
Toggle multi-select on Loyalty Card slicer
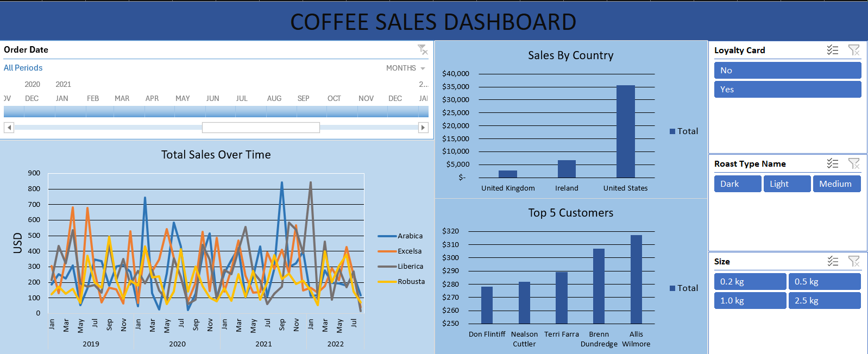(x=832, y=50)
